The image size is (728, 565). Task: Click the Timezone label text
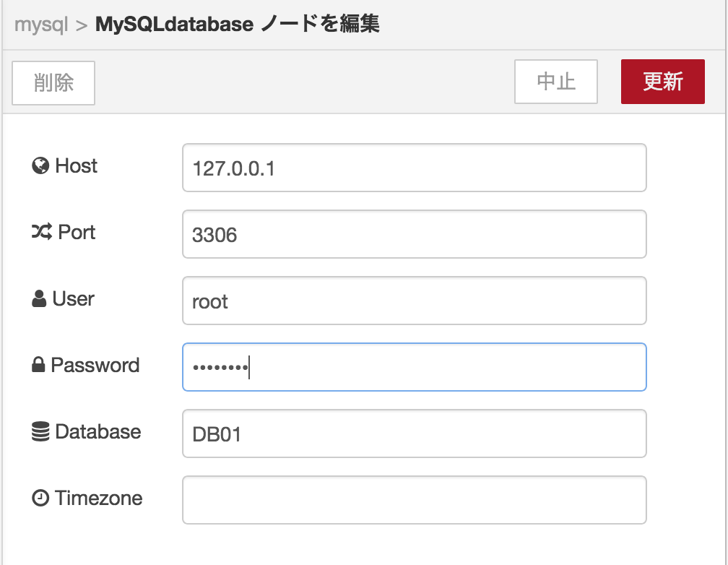click(x=98, y=498)
